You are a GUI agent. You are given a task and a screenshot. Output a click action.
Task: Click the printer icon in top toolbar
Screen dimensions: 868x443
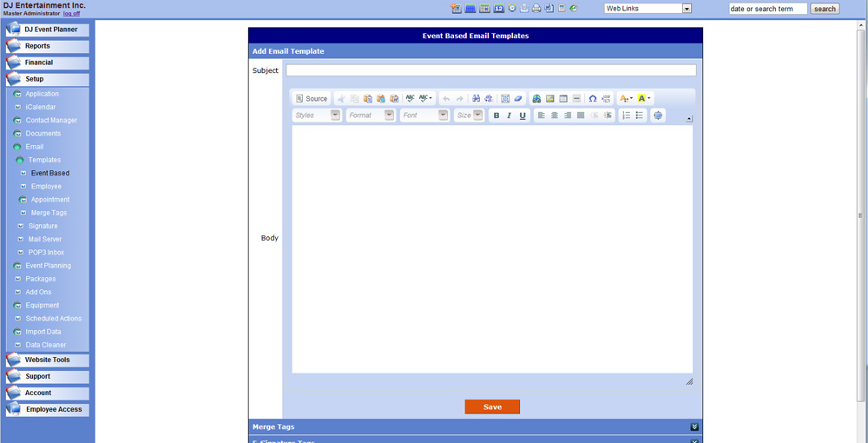(x=536, y=9)
